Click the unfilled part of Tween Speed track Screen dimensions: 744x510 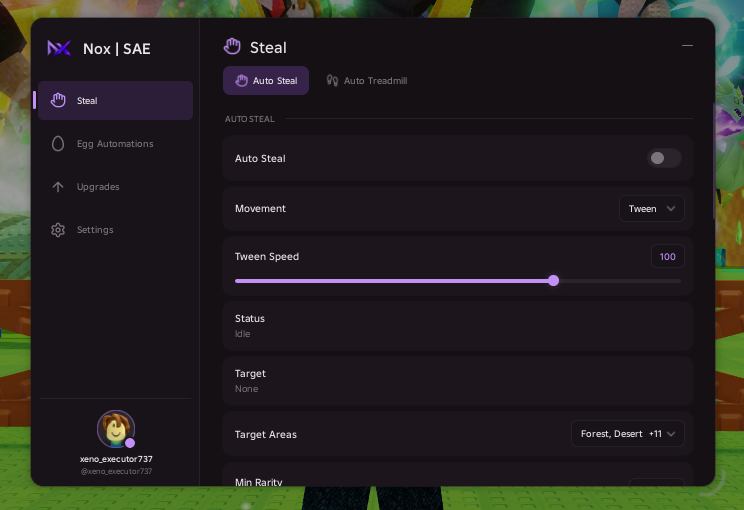pyautogui.click(x=620, y=281)
